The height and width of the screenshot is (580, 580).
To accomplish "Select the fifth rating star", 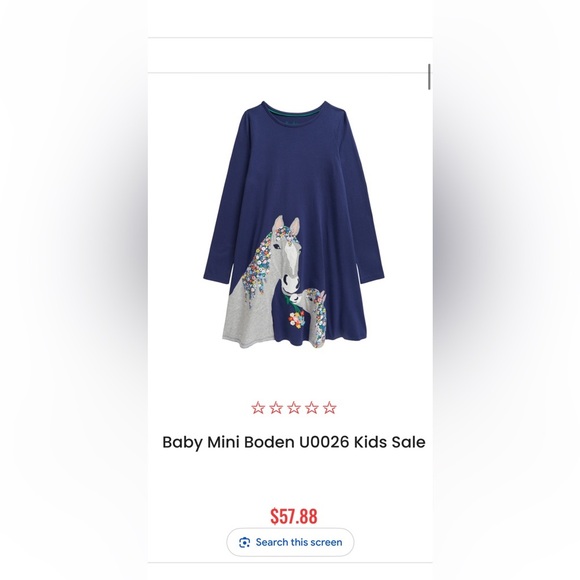I will (330, 408).
